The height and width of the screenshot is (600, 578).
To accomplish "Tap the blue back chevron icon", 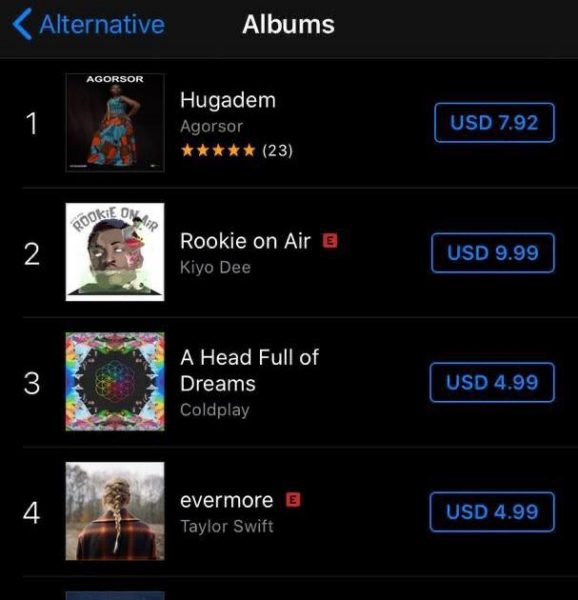I will (22, 24).
